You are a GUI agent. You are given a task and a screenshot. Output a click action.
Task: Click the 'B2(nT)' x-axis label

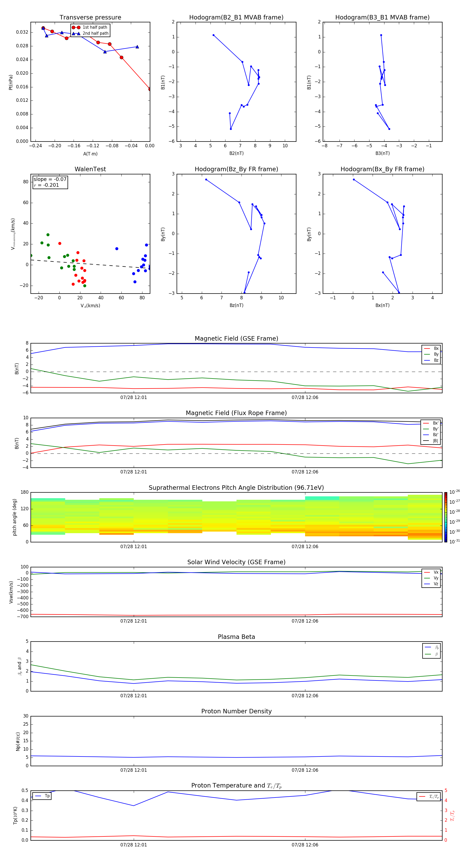click(x=236, y=153)
